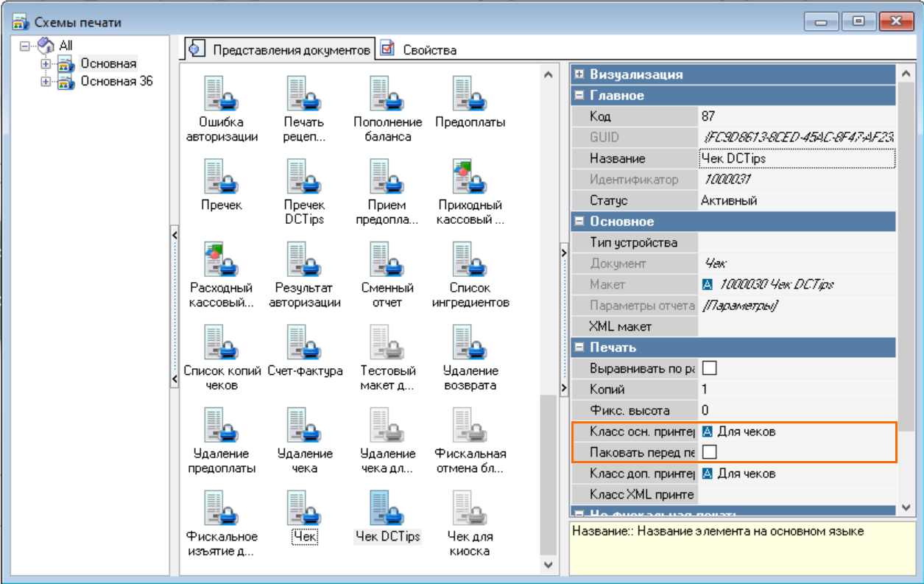Toggle the Выравнивать по размеру checkbox

[710, 368]
